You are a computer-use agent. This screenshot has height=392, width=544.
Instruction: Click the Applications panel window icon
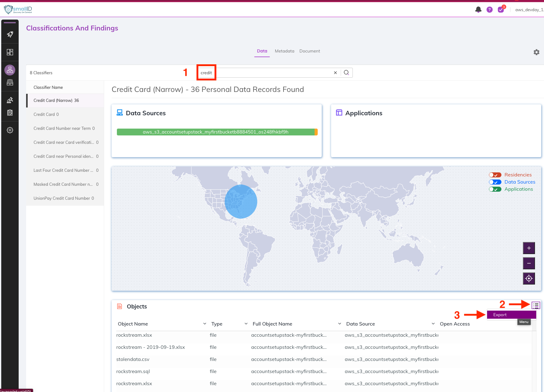339,113
